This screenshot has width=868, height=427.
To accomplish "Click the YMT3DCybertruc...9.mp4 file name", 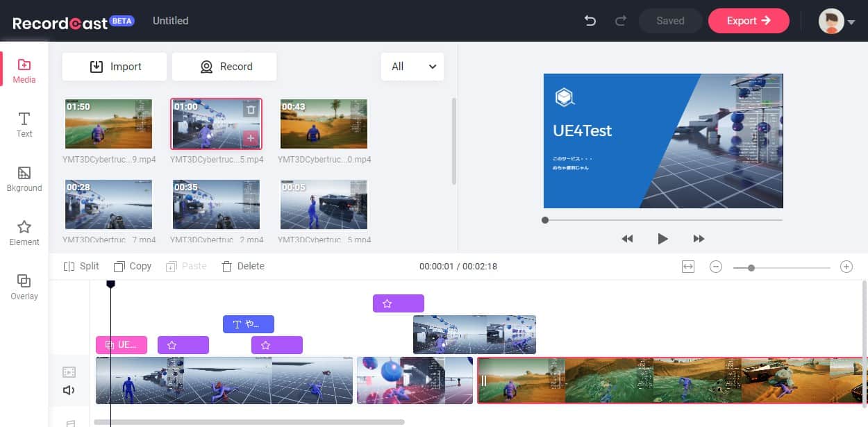I will (109, 160).
